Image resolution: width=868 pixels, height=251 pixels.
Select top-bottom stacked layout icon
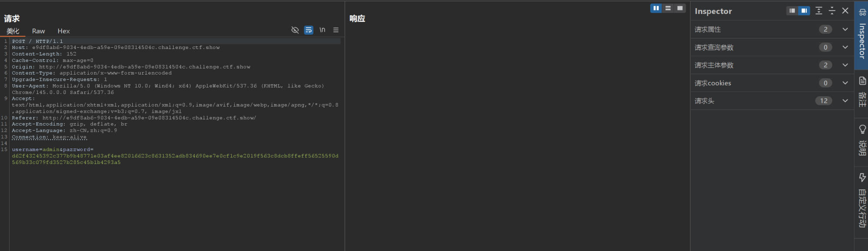click(x=668, y=8)
